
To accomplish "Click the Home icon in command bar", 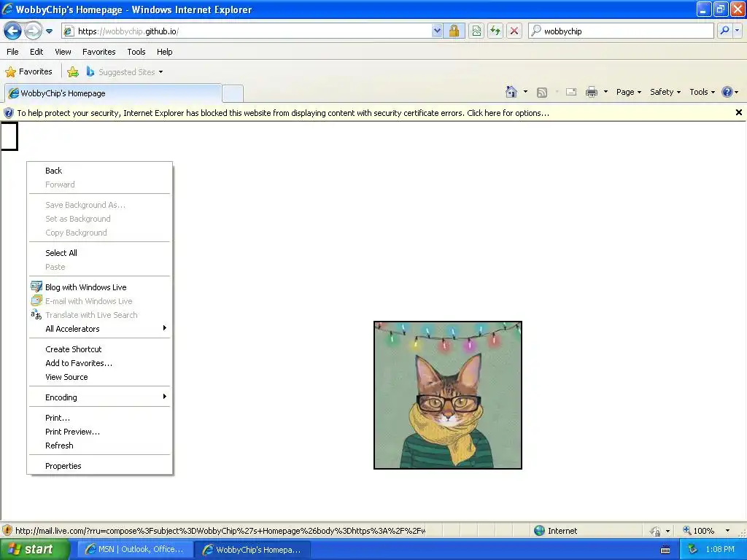I will tap(511, 92).
